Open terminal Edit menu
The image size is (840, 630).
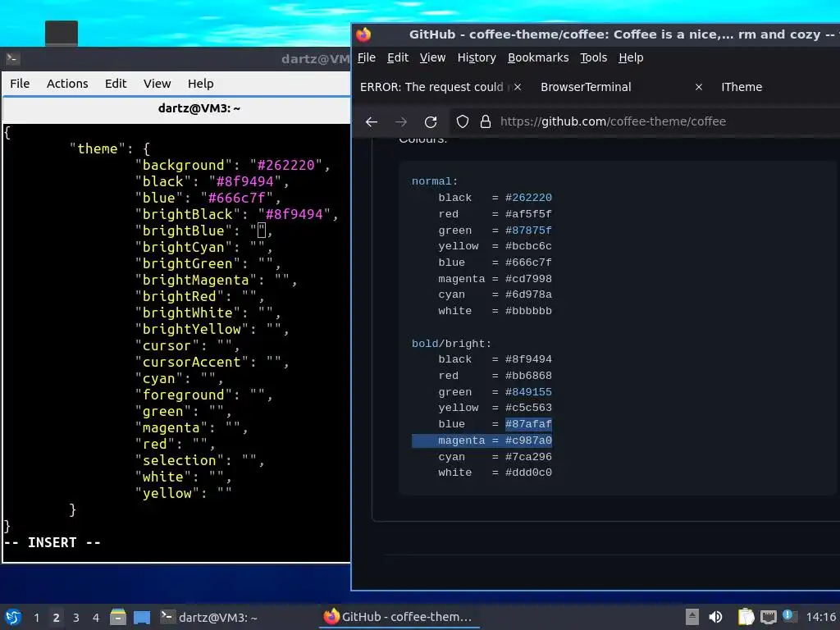116,84
